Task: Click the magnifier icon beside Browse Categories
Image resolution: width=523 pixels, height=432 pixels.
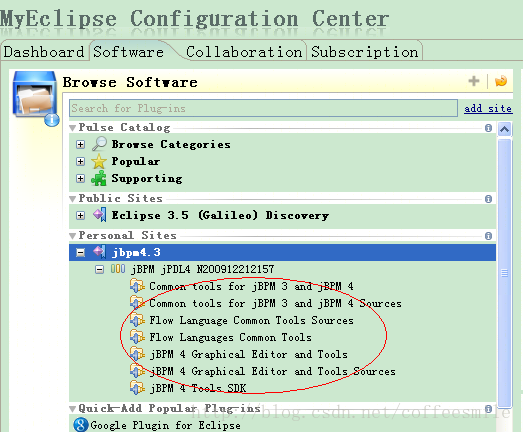Action: [99, 144]
